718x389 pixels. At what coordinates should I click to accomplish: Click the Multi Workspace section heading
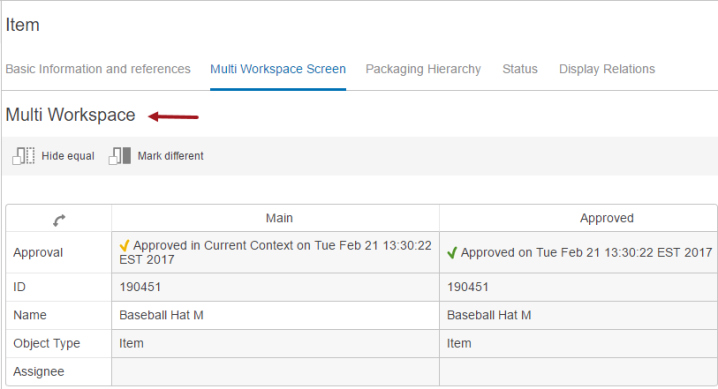(x=71, y=115)
